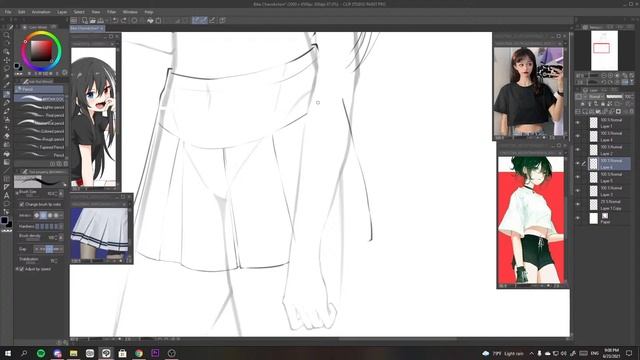The image size is (640, 360).
Task: Open the Layer menu
Action: (62, 12)
